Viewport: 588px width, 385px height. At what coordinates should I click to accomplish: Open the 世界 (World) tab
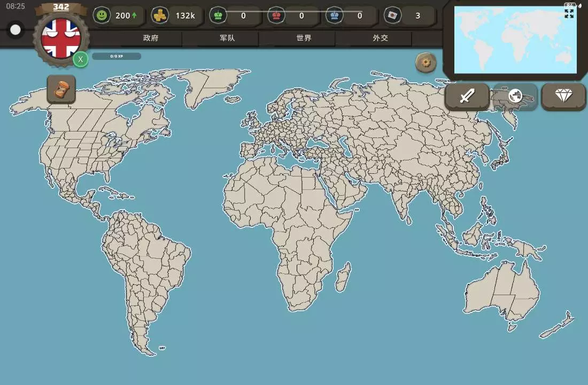(304, 38)
